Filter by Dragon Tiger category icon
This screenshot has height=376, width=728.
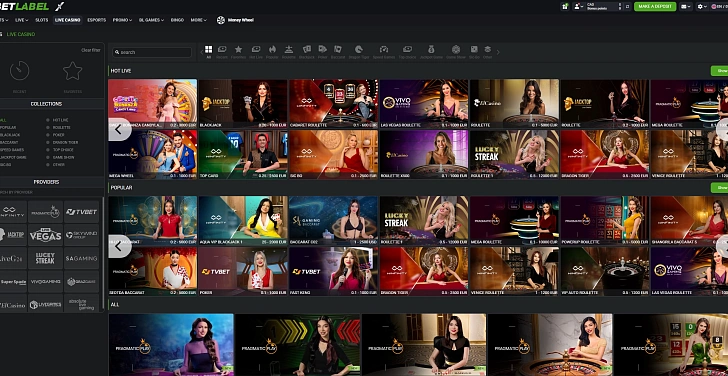click(x=359, y=49)
